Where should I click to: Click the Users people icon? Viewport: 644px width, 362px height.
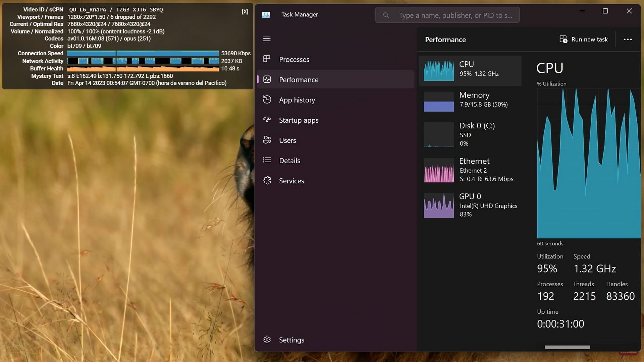click(x=267, y=140)
